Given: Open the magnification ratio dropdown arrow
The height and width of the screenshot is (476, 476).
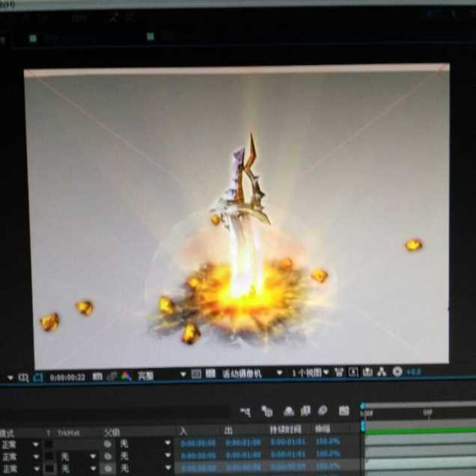Looking at the screenshot, I should pos(10,378).
